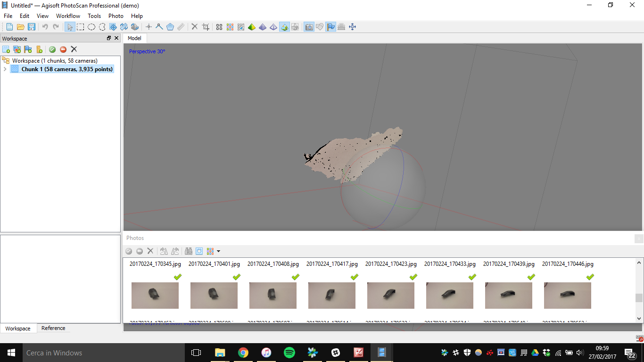Switch to the Reference tab

(53, 328)
